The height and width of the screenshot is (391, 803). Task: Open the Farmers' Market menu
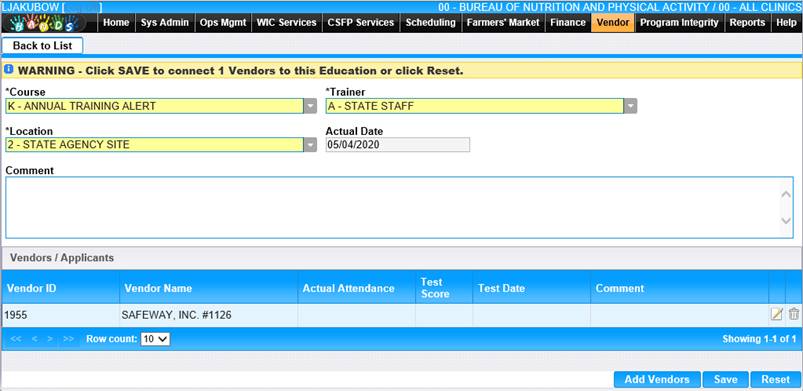tap(503, 23)
